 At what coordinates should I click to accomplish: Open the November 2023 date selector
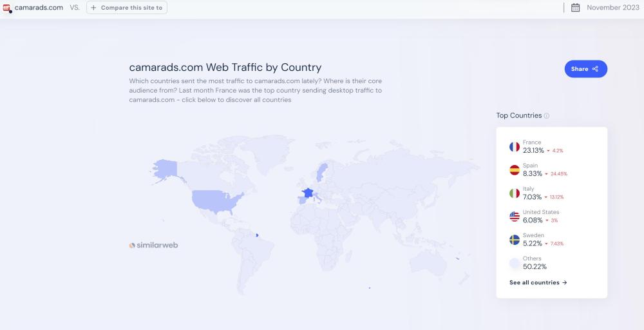[612, 8]
